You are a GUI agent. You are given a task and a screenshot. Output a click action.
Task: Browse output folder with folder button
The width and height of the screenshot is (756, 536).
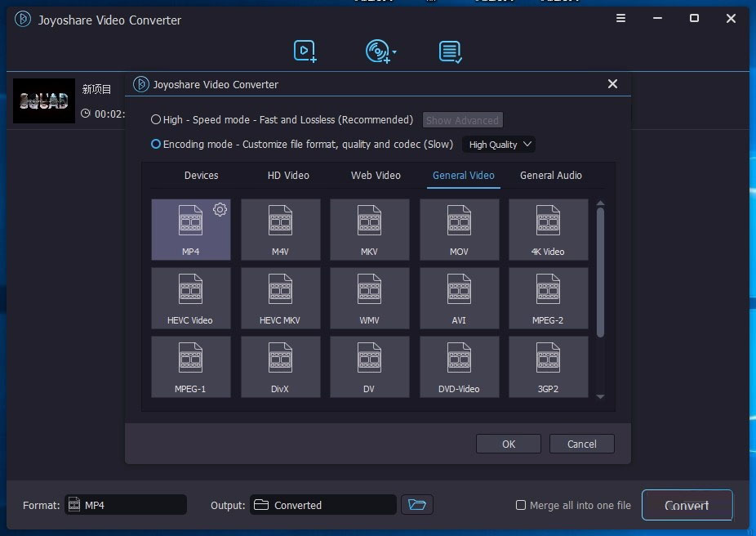pos(416,504)
